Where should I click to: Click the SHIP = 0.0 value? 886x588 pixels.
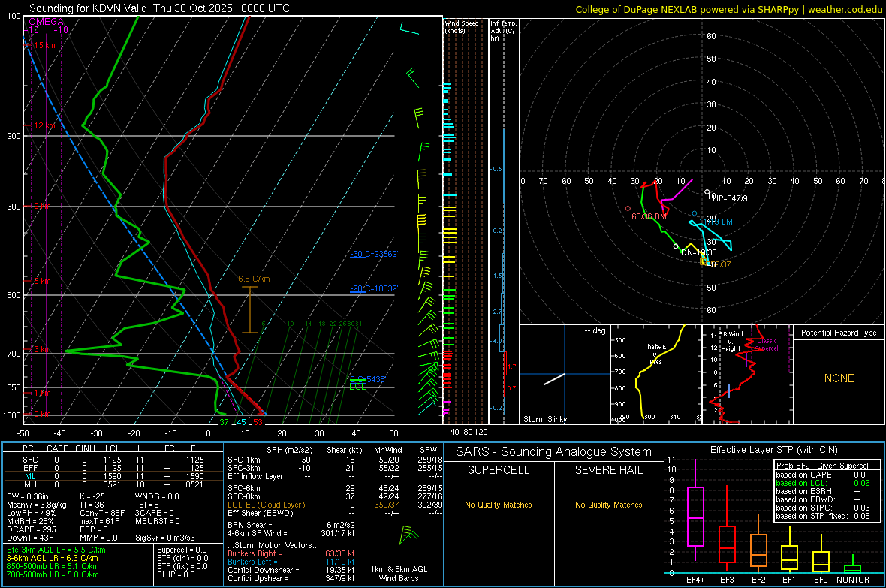[x=176, y=574]
